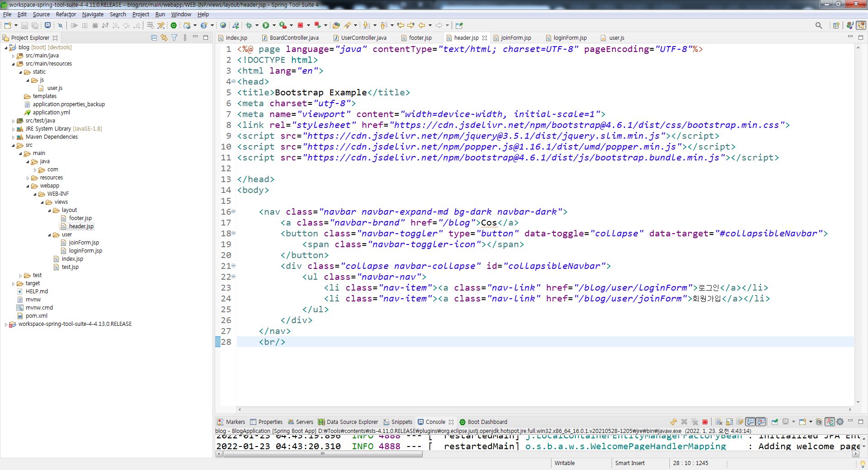Click the Open Type folder icon
The height and width of the screenshot is (470, 868).
[x=336, y=25]
